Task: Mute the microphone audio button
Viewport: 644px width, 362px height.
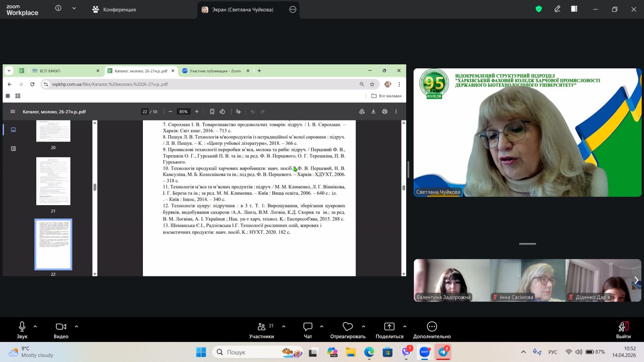Action: (x=22, y=330)
